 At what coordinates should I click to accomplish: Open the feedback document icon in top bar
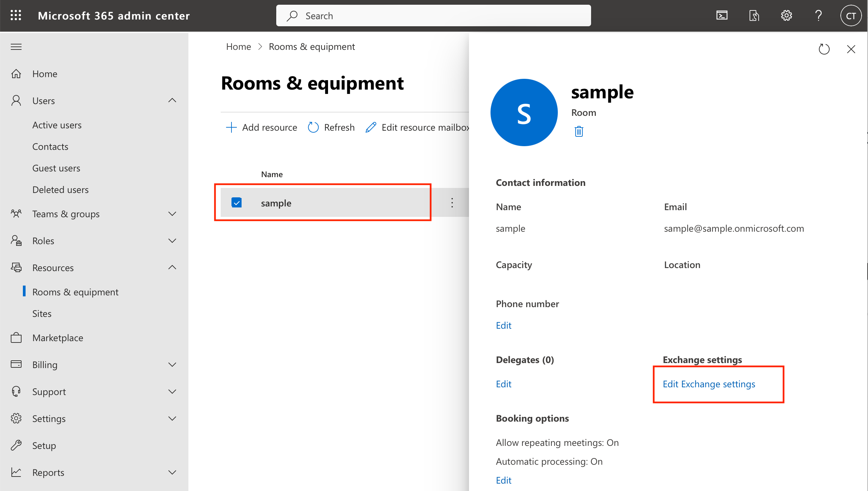(x=754, y=15)
